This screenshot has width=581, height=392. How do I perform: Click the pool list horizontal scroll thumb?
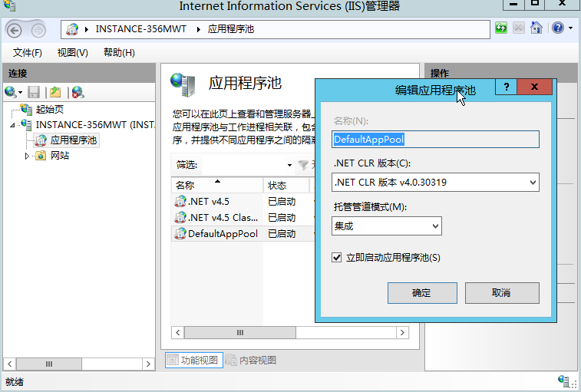[240, 333]
